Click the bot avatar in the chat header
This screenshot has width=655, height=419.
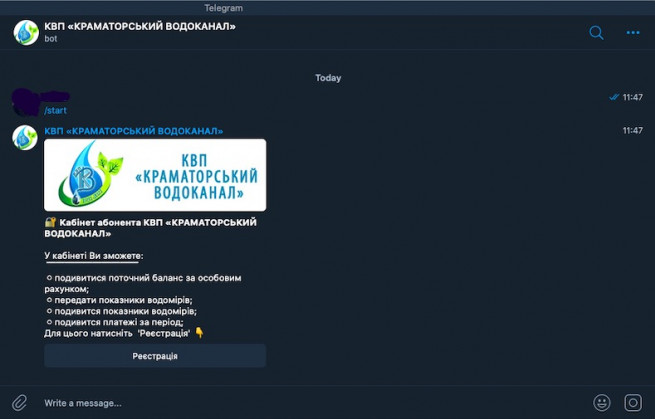[26, 32]
